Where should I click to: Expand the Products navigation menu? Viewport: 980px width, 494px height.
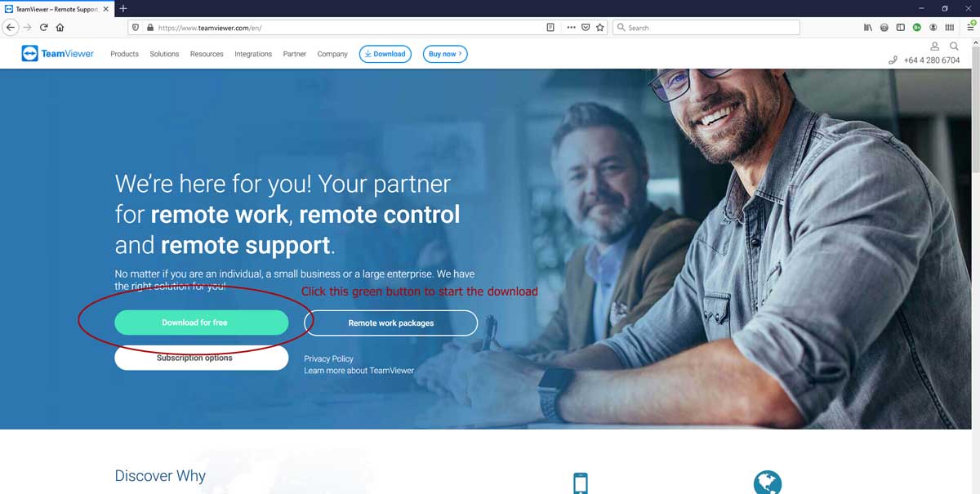(x=124, y=54)
